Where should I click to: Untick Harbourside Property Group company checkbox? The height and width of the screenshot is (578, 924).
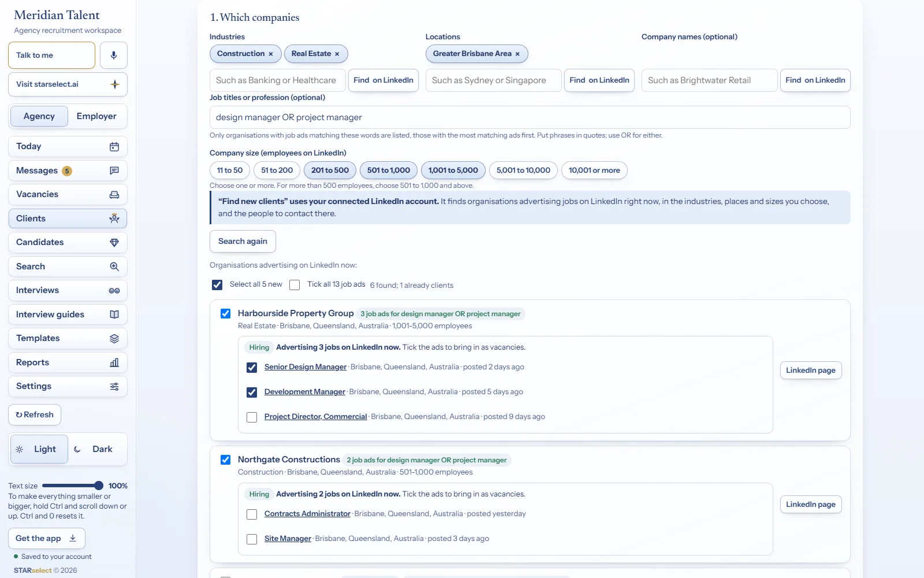click(x=226, y=313)
